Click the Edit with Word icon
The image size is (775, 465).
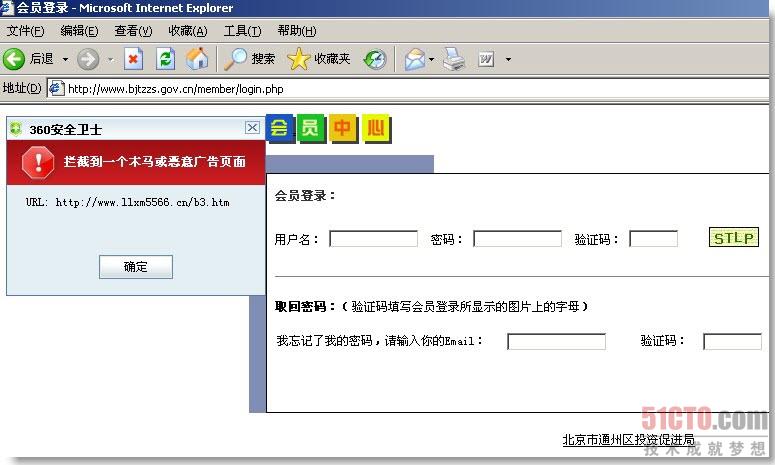point(486,60)
